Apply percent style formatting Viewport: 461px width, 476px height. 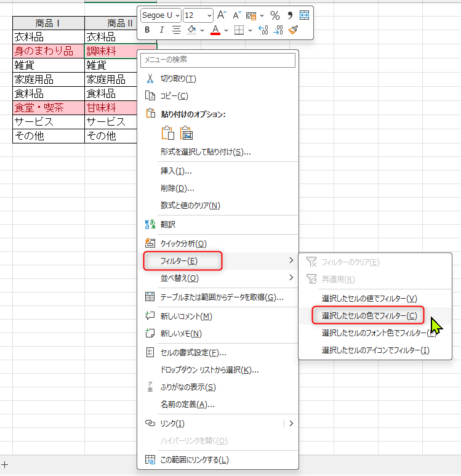click(275, 15)
